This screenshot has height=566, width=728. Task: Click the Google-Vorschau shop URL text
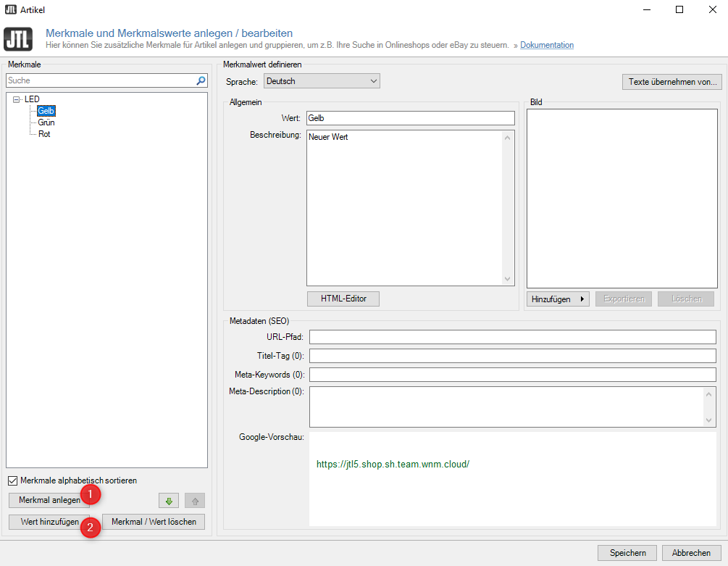tap(393, 465)
